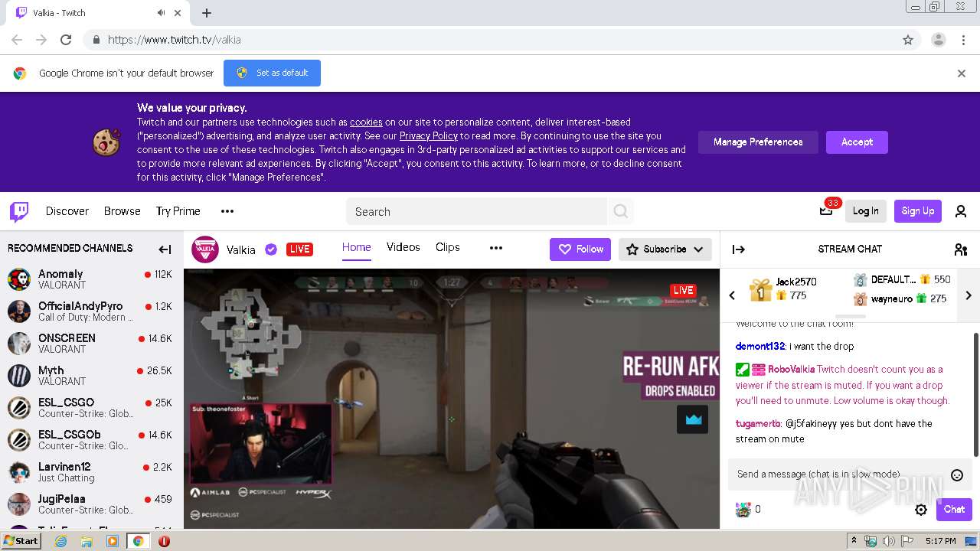Open ESL_CSGOb recommended channel
Image resolution: width=980 pixels, height=551 pixels.
(x=90, y=440)
